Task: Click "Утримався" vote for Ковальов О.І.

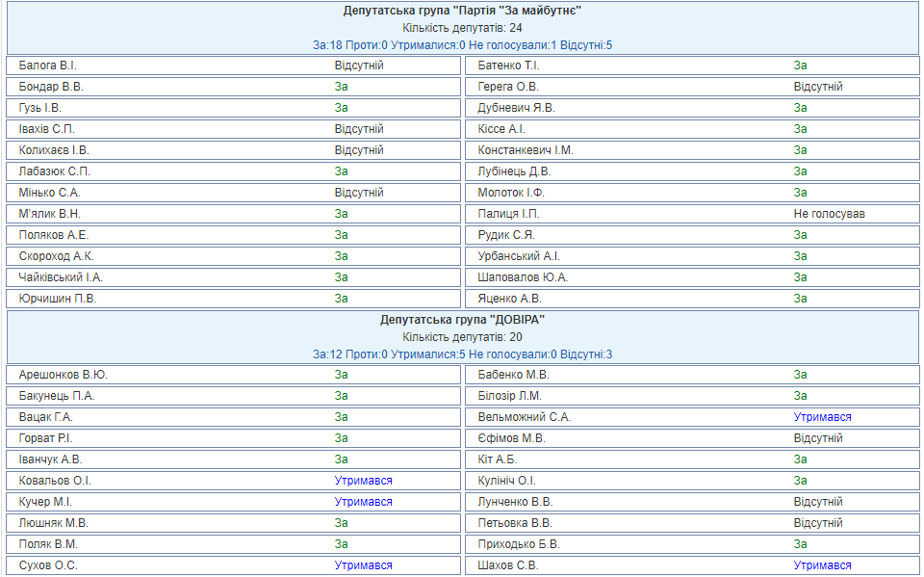Action: pyautogui.click(x=363, y=481)
